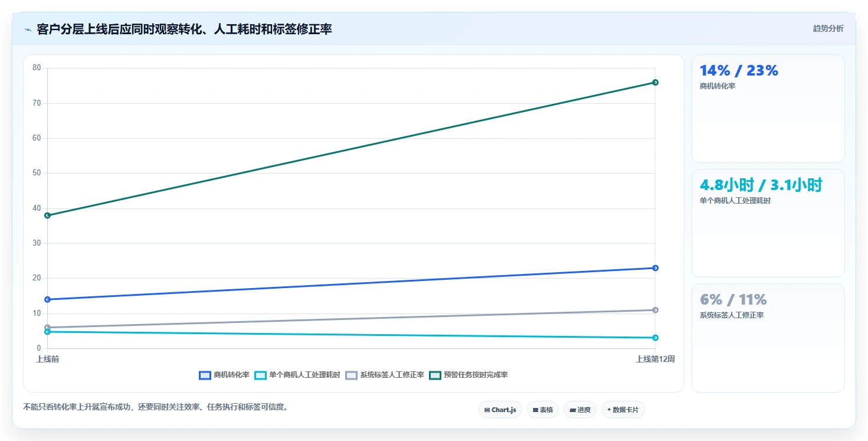
Task: Click the Chart.js tag
Action: [x=500, y=410]
